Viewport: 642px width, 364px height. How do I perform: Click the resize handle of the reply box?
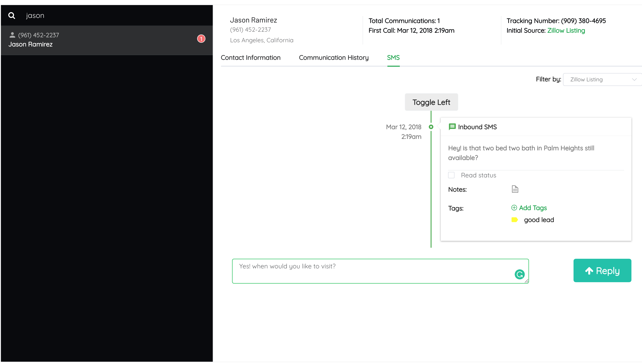pyautogui.click(x=526, y=281)
